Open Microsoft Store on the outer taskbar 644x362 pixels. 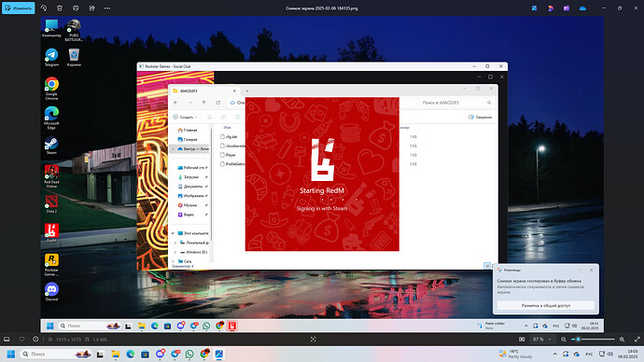pyautogui.click(x=145, y=354)
